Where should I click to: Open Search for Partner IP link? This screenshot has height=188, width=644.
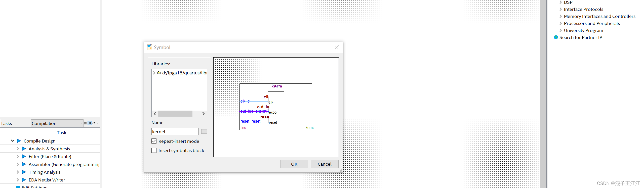tap(581, 37)
